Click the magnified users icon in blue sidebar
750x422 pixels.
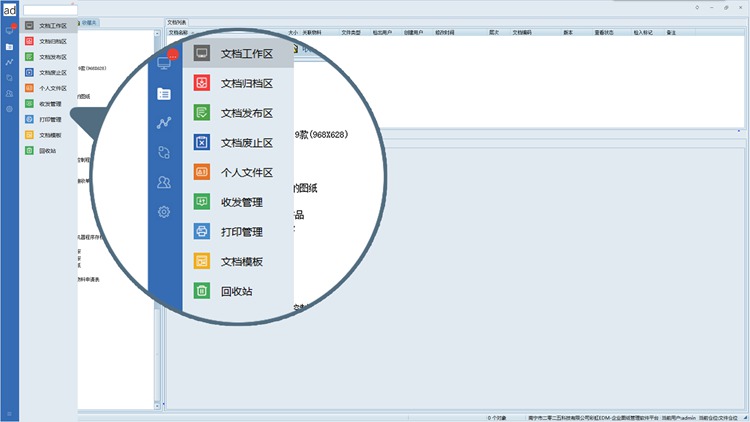click(164, 182)
